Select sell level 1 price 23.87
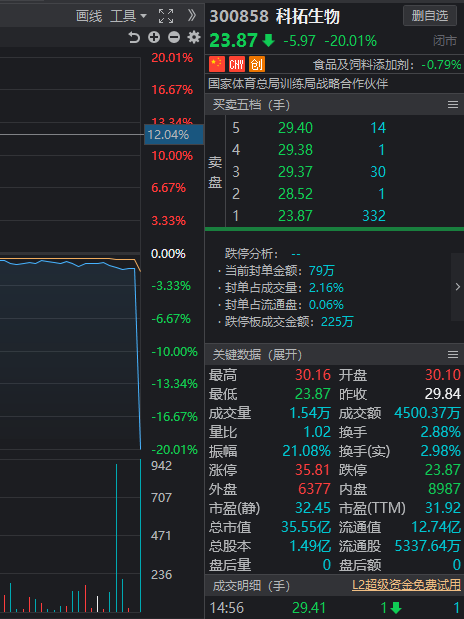The width and height of the screenshot is (464, 619). point(295,216)
